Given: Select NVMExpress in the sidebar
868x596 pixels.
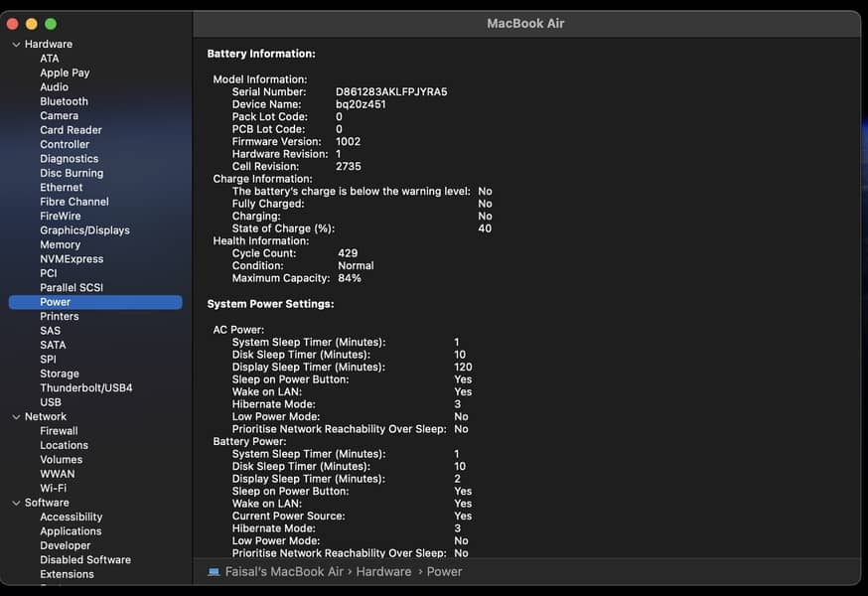Looking at the screenshot, I should [x=72, y=259].
